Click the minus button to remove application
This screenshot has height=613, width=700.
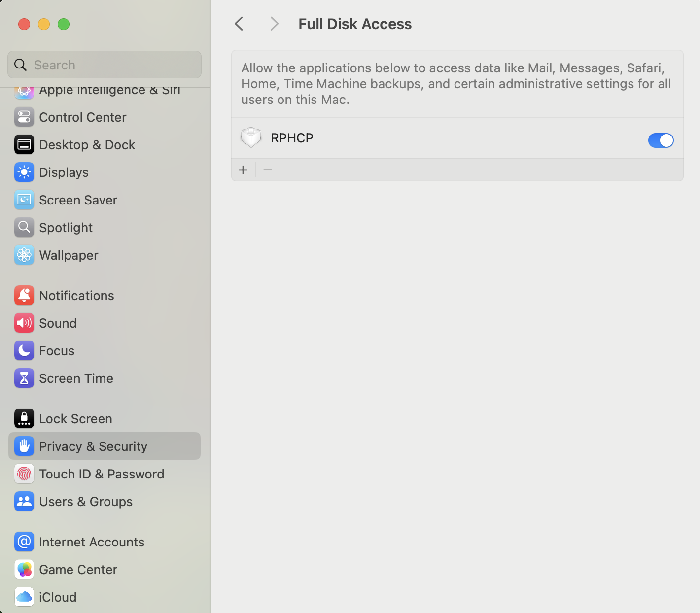click(268, 170)
